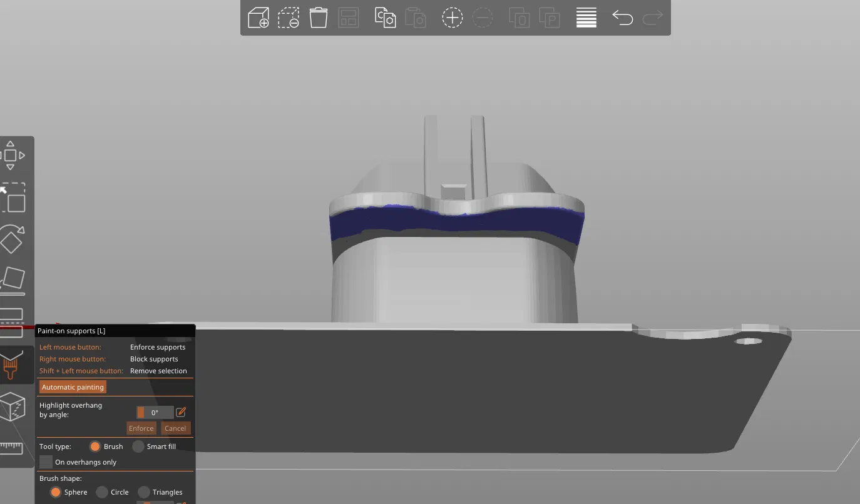Click the 'Enforce supports' text
Viewport: 860px width, 504px height.
[158, 347]
